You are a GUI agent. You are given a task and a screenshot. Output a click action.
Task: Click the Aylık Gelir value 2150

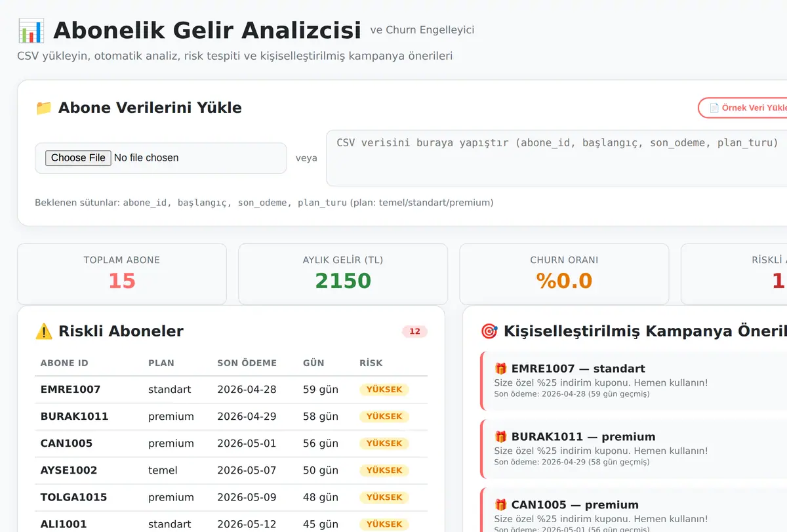[x=343, y=281]
